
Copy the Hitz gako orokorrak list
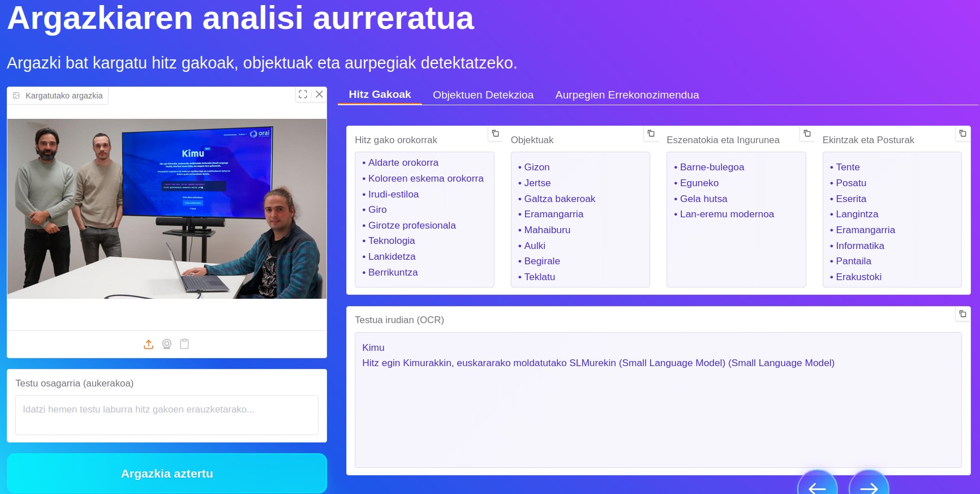(x=495, y=134)
